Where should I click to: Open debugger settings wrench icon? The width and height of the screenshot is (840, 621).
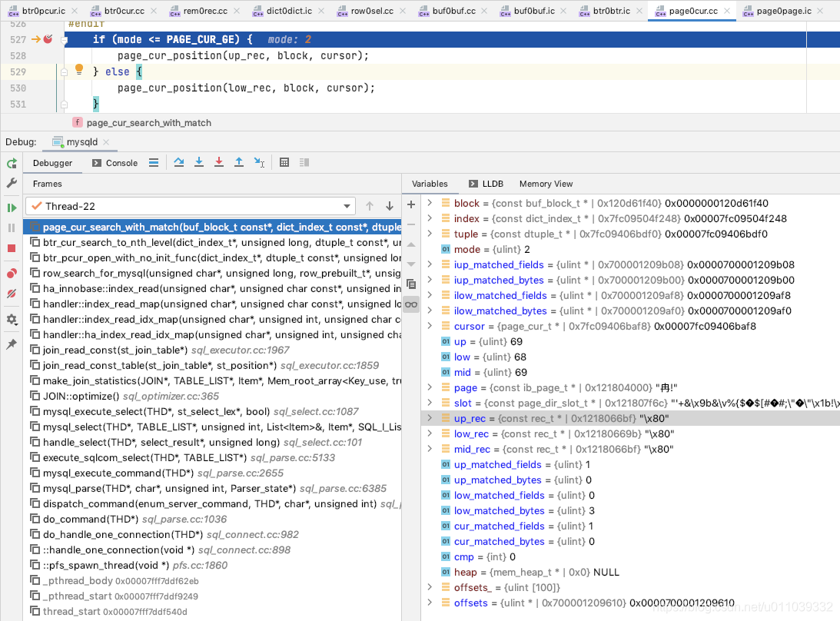point(12,183)
